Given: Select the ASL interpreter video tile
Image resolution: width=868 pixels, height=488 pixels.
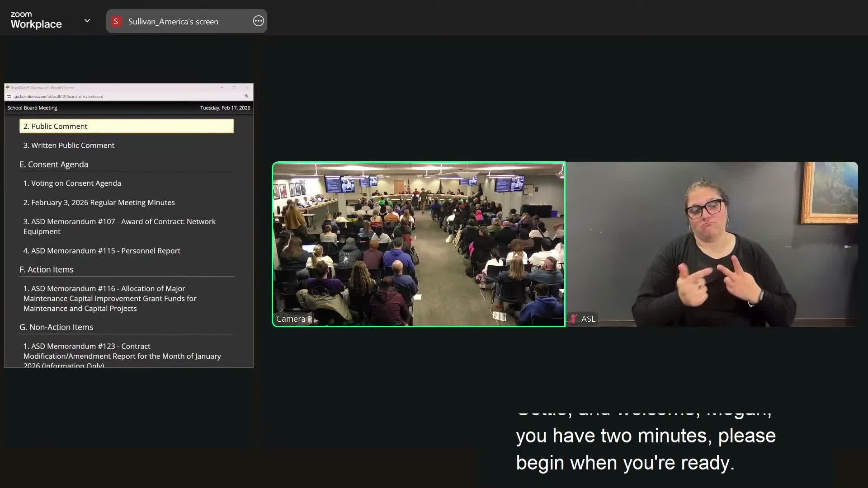Looking at the screenshot, I should click(712, 244).
